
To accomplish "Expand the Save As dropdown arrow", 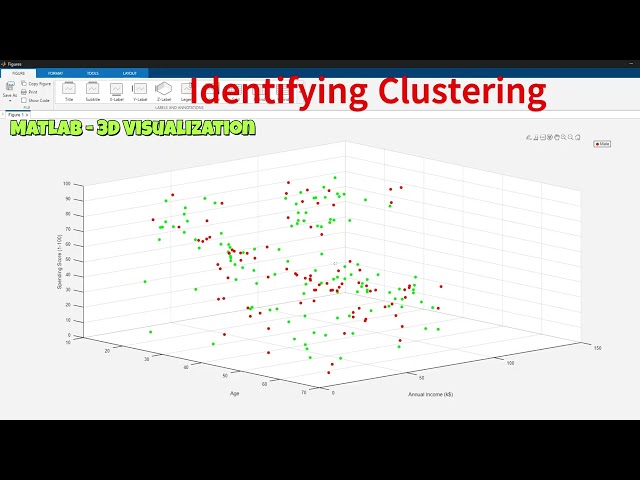I will point(10,100).
